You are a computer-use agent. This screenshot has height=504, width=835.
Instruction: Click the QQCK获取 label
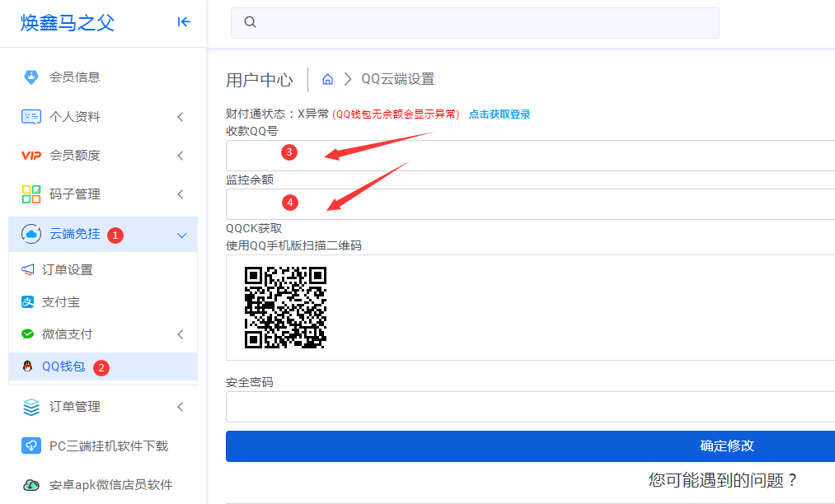pos(254,228)
